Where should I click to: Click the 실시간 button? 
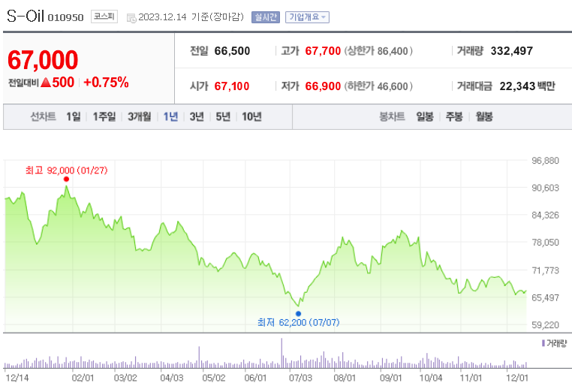[266, 17]
